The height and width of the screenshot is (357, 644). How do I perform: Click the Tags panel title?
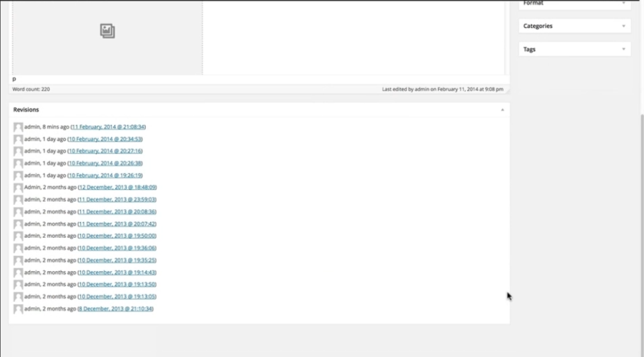tap(529, 50)
